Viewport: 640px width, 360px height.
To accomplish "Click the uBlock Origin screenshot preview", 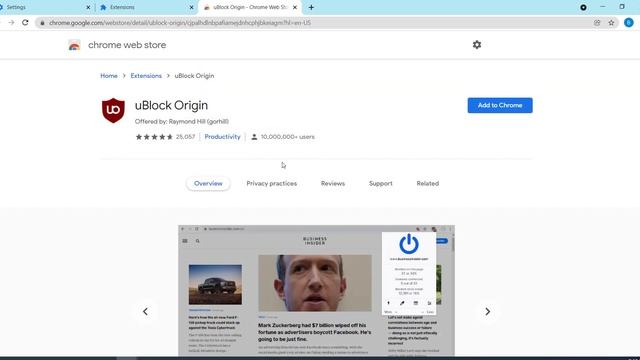I will pyautogui.click(x=316, y=290).
